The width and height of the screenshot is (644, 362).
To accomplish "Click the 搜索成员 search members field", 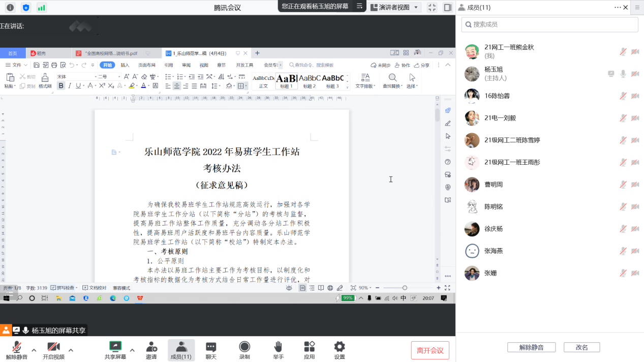I will (x=550, y=24).
